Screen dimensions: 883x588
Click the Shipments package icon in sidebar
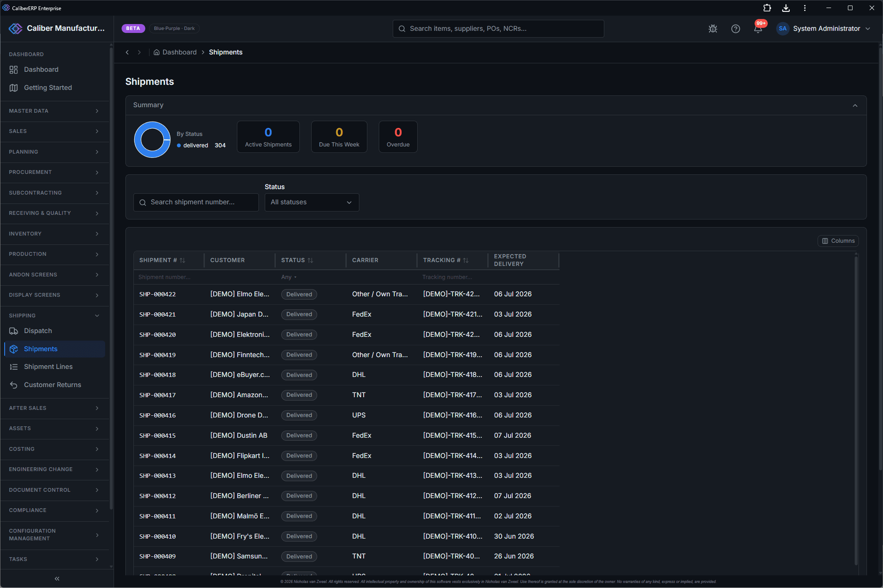click(x=14, y=349)
